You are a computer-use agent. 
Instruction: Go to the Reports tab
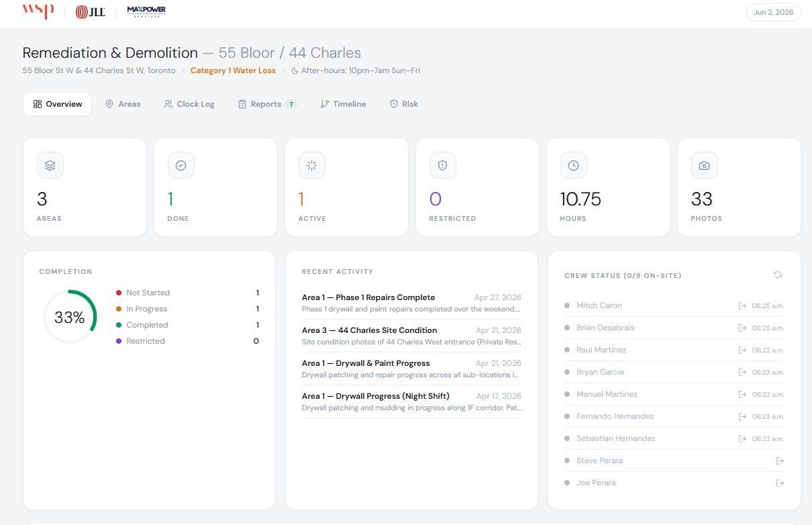click(266, 104)
